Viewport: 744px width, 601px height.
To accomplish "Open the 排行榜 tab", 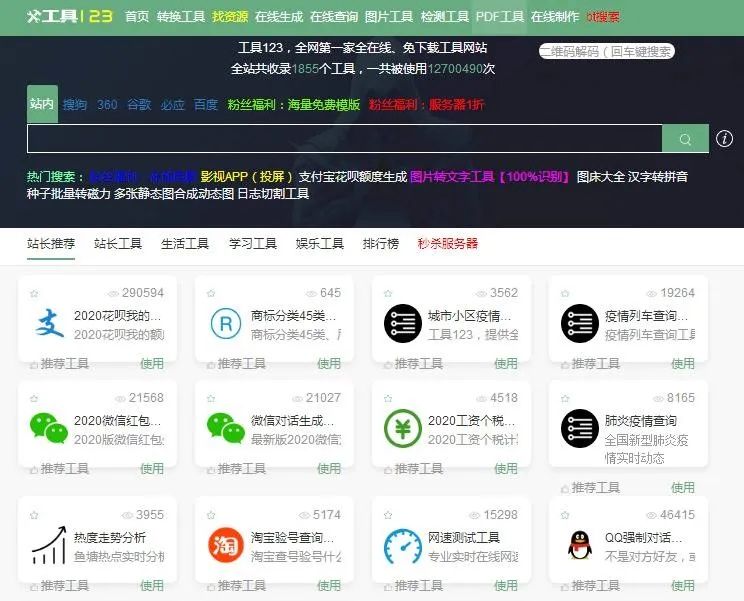I will [381, 244].
